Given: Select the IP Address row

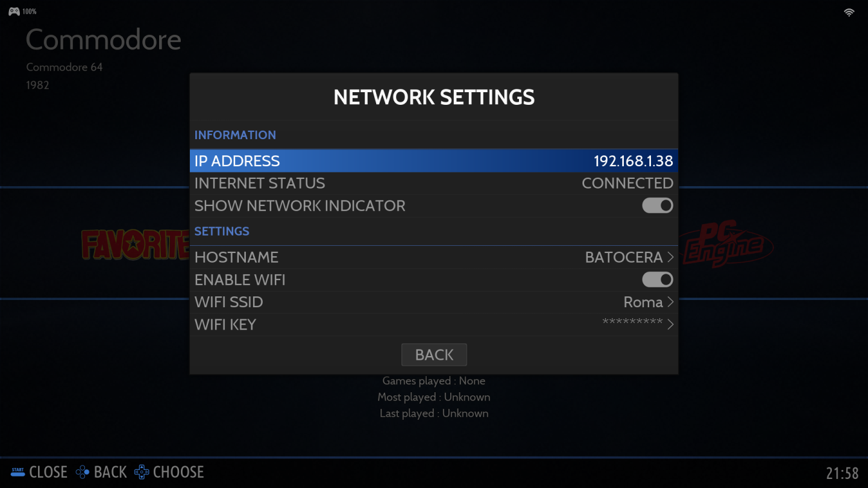Looking at the screenshot, I should (x=433, y=161).
